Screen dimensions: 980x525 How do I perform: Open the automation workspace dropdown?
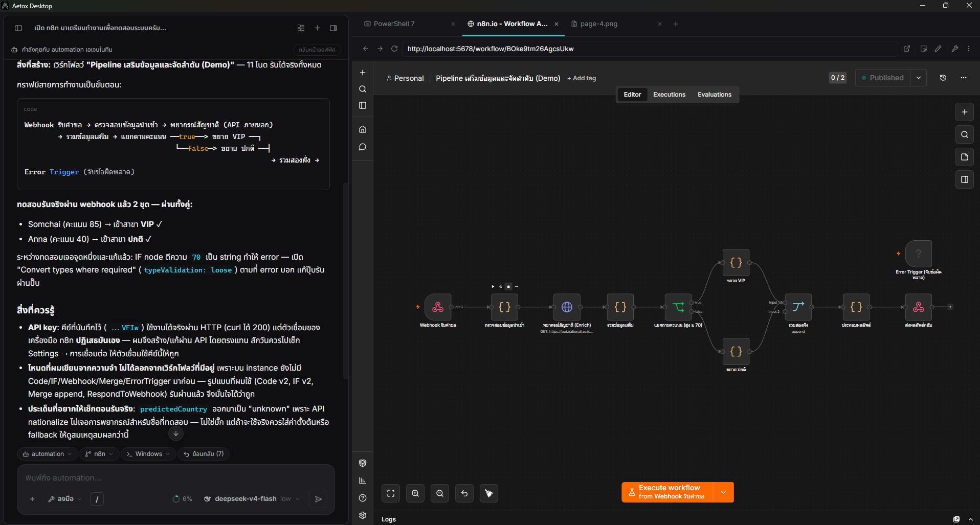[47, 454]
